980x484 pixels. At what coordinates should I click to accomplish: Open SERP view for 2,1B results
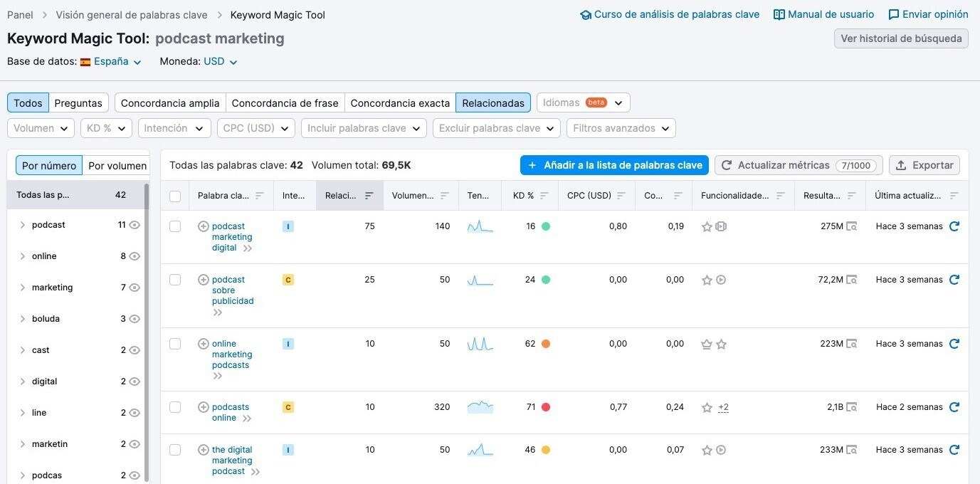852,407
